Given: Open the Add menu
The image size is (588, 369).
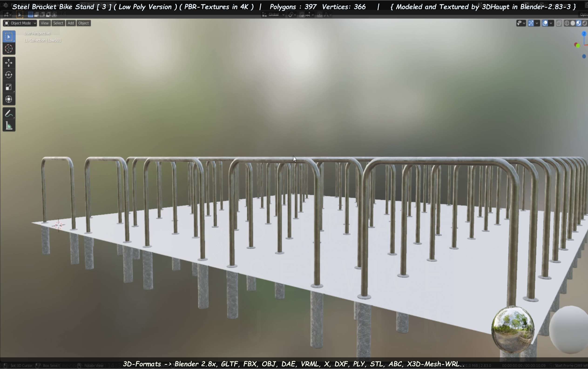Looking at the screenshot, I should 71,23.
